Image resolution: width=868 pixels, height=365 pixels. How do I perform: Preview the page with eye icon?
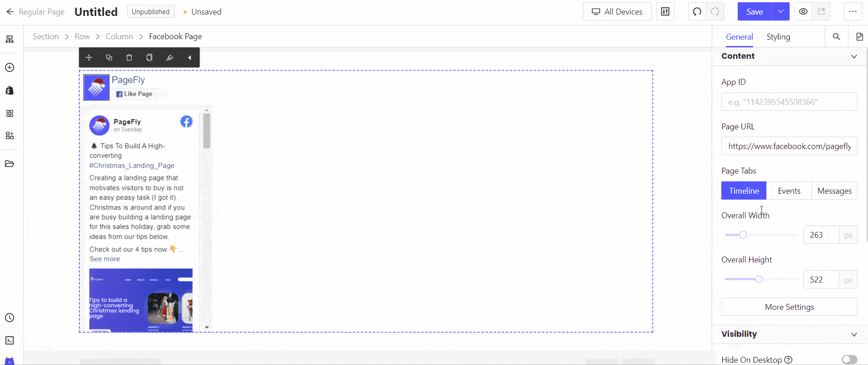coord(803,12)
